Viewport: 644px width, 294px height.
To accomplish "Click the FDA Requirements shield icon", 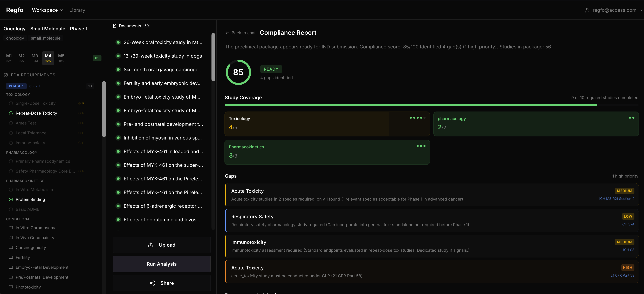I will (x=6, y=75).
